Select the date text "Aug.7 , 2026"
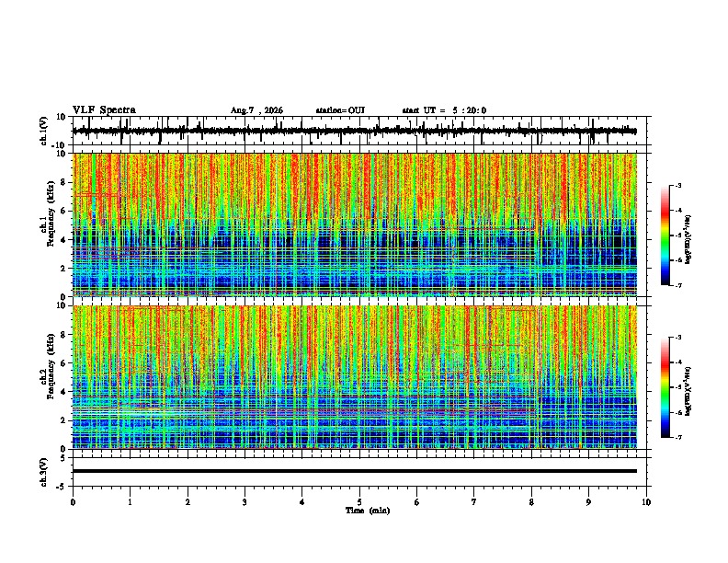Viewport: 728px width, 563px height. [256, 110]
